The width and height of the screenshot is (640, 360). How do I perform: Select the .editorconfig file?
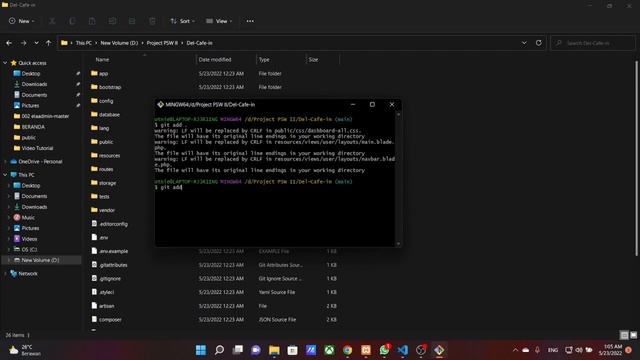click(113, 224)
